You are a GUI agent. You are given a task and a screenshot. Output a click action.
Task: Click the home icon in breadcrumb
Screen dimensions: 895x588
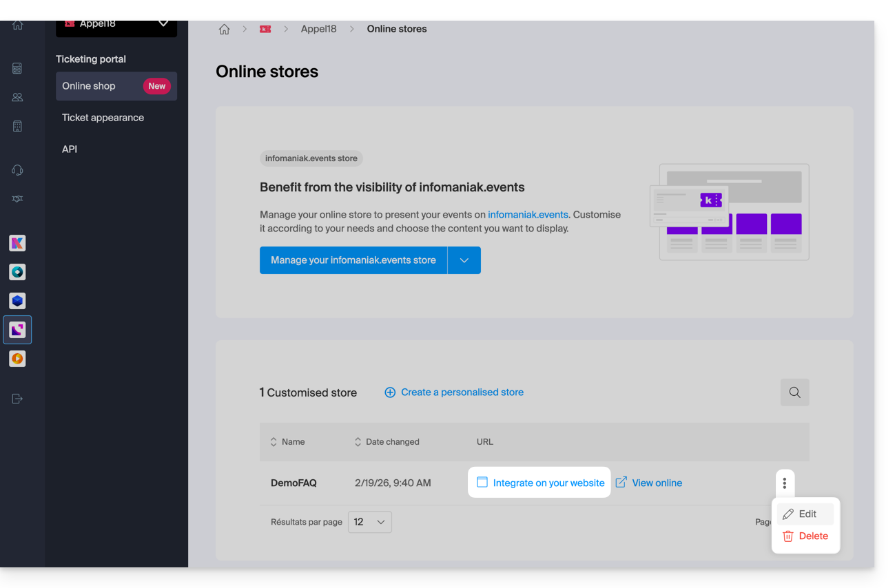(224, 29)
